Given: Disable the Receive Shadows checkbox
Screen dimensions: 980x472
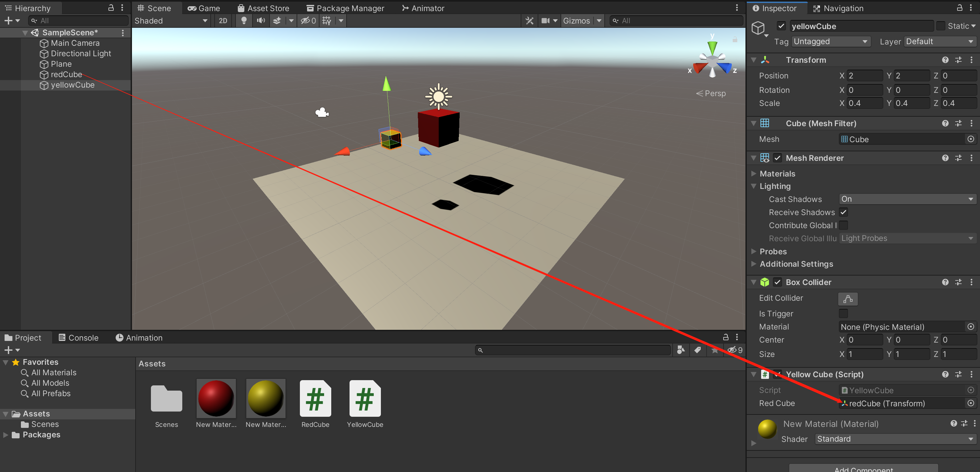Looking at the screenshot, I should [843, 212].
